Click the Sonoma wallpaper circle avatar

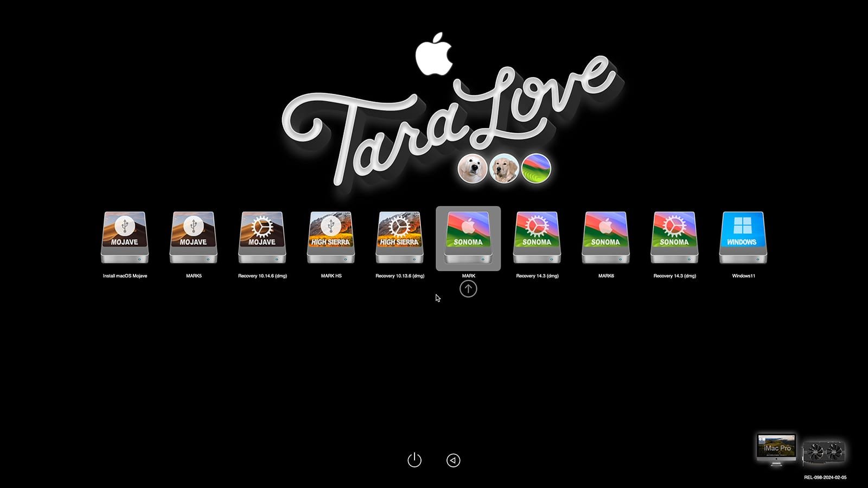pos(536,169)
